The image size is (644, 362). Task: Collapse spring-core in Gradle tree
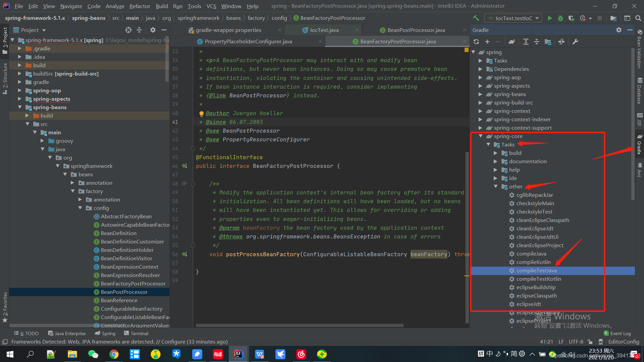[480, 136]
